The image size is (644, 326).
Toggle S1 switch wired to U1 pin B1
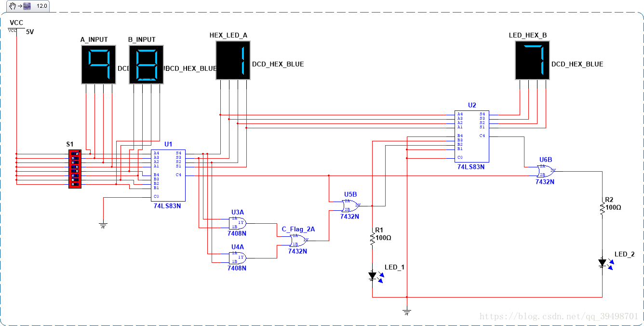click(75, 184)
